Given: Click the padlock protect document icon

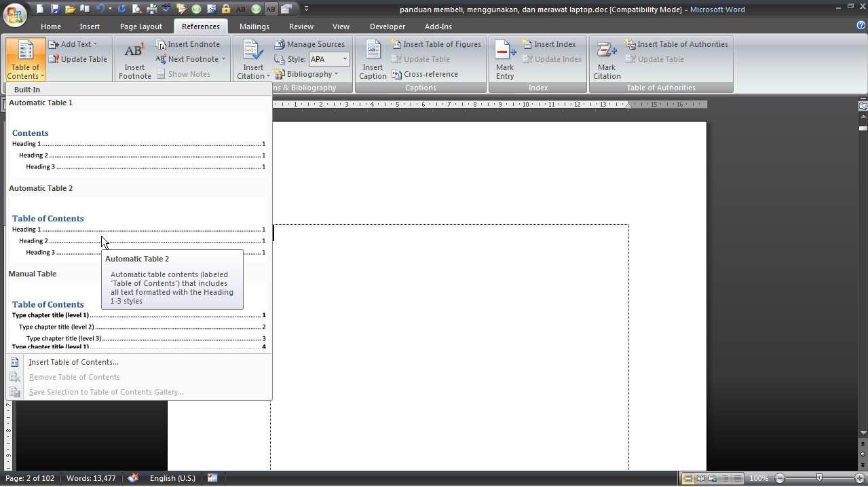Looking at the screenshot, I should (x=226, y=9).
